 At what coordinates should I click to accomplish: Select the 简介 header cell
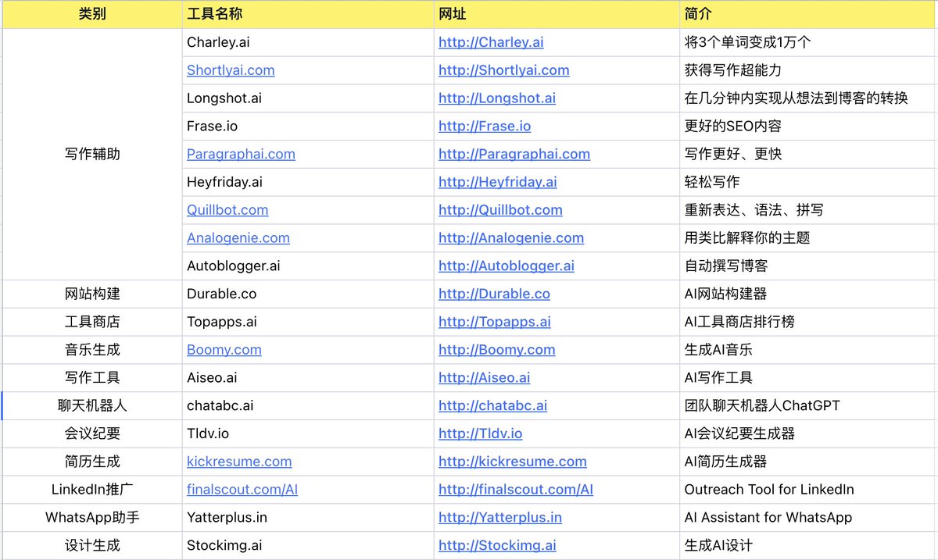808,14
